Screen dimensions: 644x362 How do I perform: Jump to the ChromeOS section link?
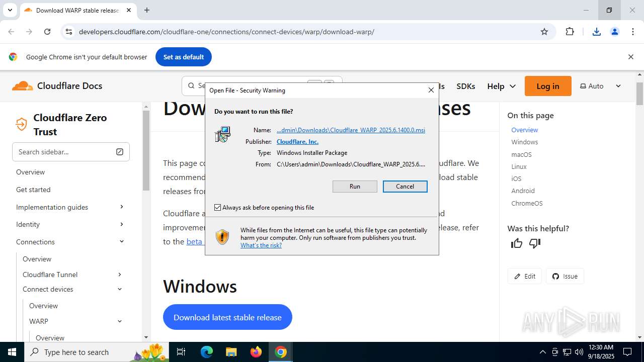coord(527,203)
